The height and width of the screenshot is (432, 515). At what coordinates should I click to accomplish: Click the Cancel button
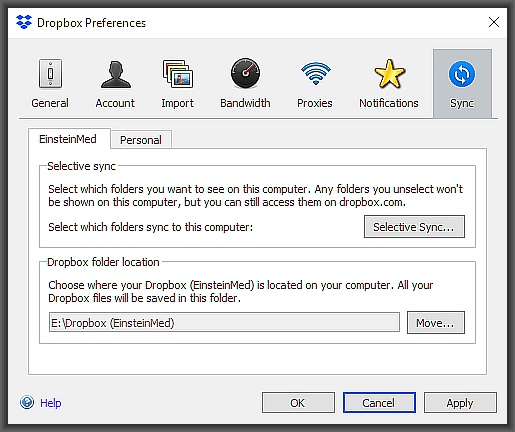(x=379, y=403)
